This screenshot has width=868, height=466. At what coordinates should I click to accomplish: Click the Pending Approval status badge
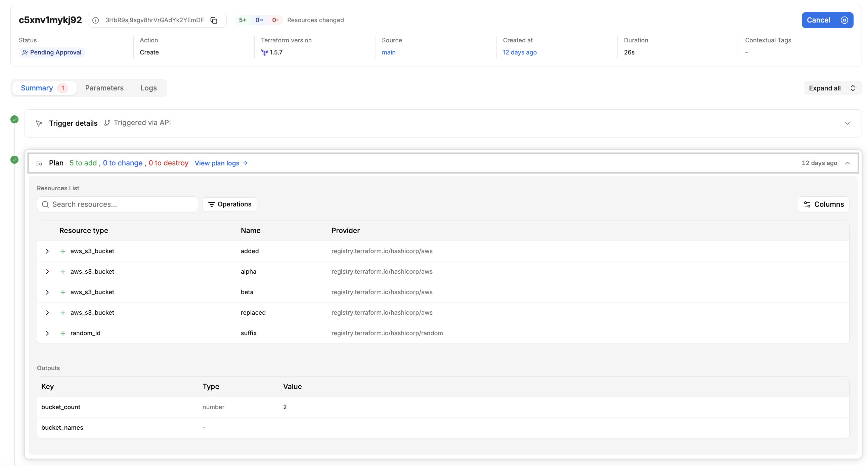click(x=52, y=52)
